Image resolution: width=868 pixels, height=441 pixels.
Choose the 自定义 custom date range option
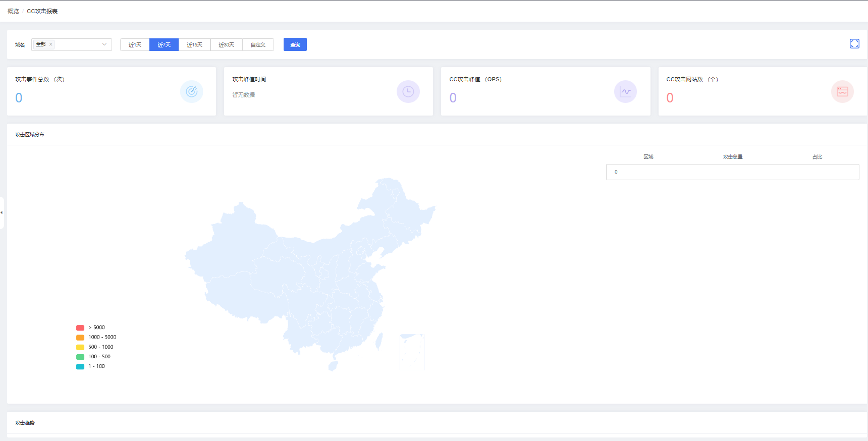[x=258, y=45]
